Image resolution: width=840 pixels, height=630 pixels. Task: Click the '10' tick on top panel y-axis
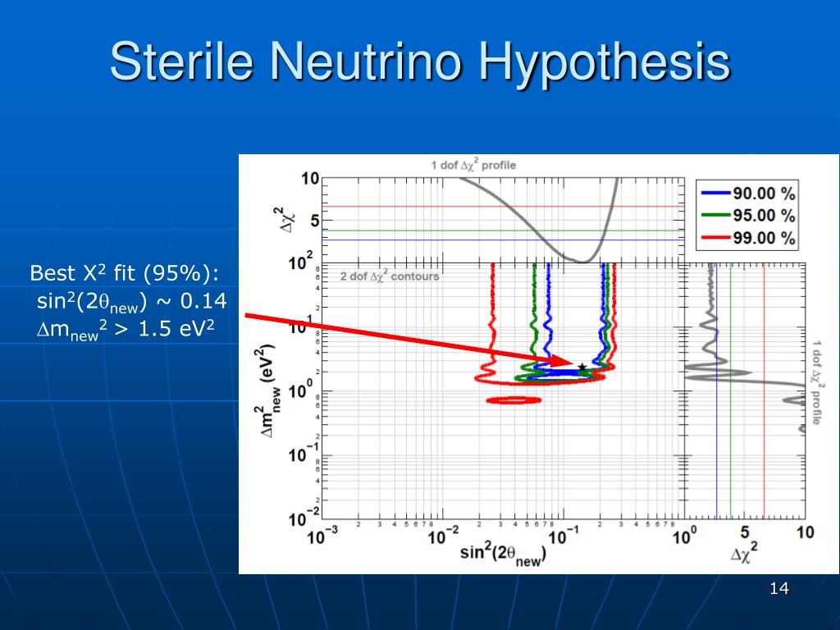click(310, 178)
